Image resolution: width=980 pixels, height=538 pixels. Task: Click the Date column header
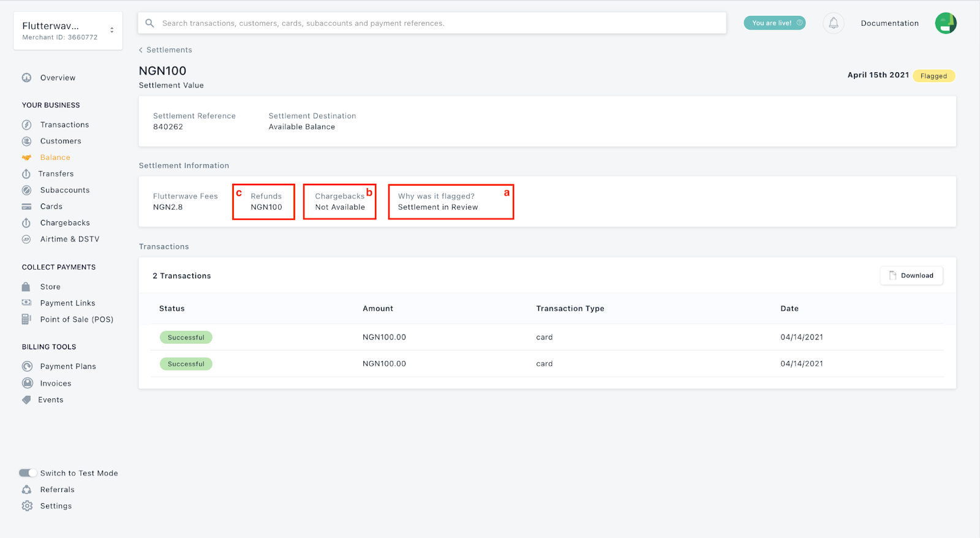point(790,309)
